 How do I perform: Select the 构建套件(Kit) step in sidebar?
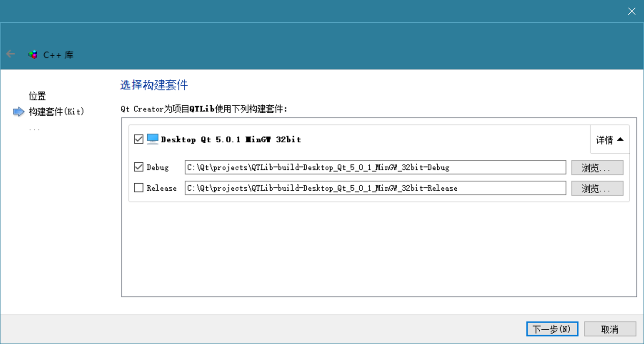[x=56, y=112]
